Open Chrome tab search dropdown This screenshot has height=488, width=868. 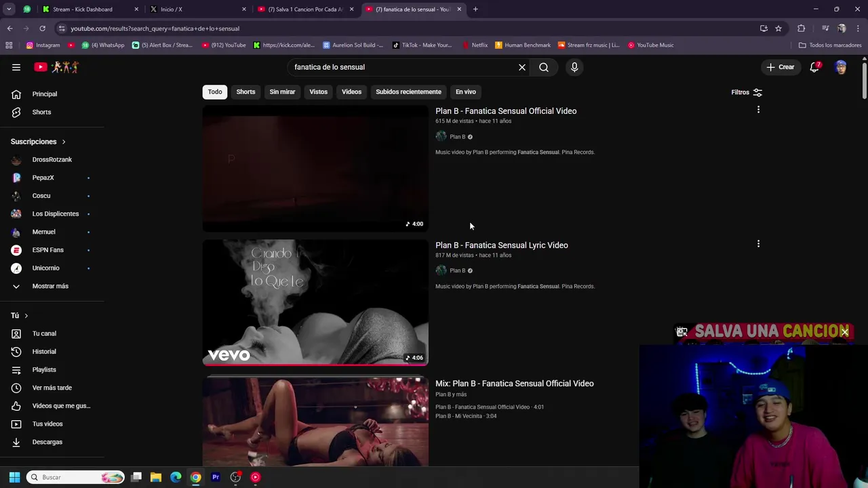pos(9,9)
